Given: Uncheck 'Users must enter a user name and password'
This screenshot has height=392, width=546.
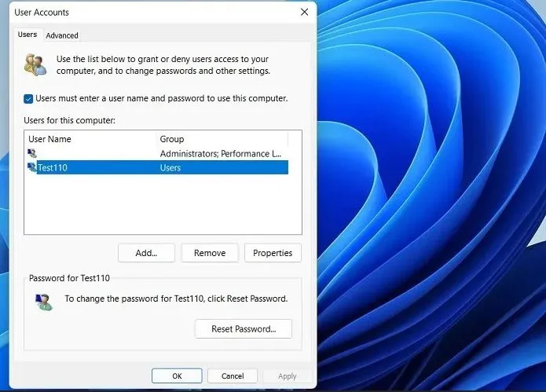Looking at the screenshot, I should (28, 99).
